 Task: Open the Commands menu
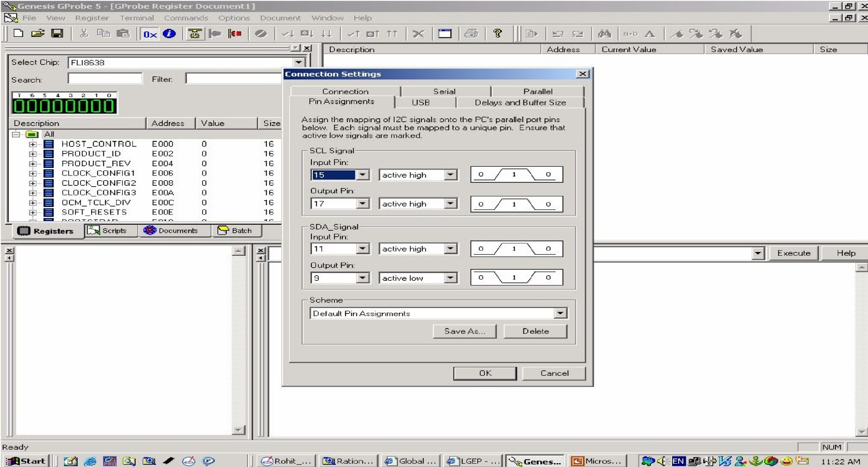click(186, 18)
